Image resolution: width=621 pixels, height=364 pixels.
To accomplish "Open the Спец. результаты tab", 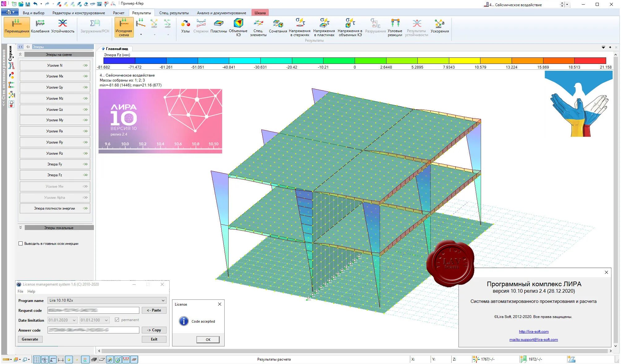I will [x=174, y=13].
